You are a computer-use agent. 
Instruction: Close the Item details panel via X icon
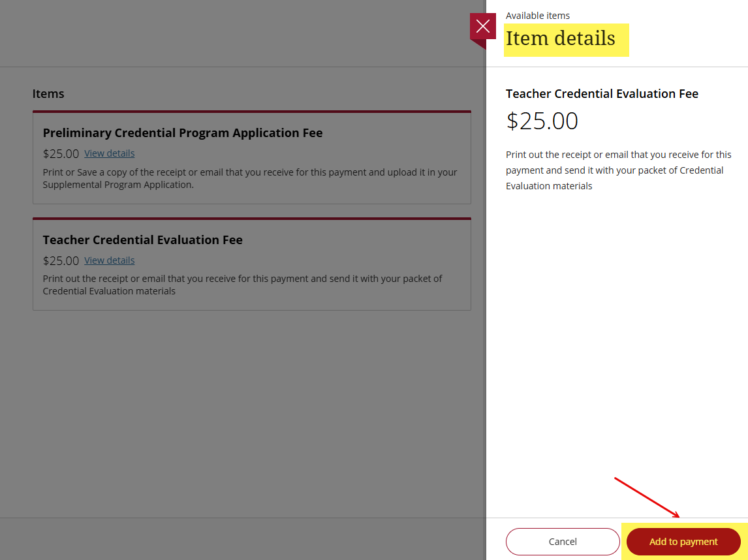coord(482,27)
